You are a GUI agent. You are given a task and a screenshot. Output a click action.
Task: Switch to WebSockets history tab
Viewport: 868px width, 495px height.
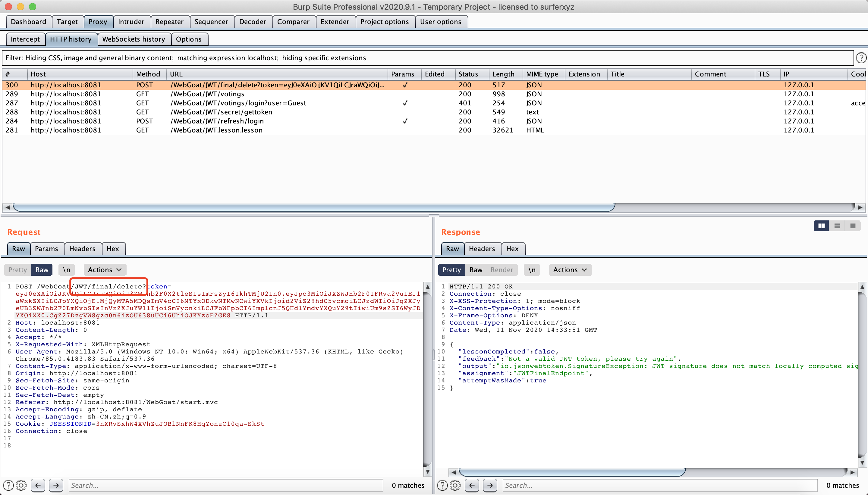pos(134,39)
